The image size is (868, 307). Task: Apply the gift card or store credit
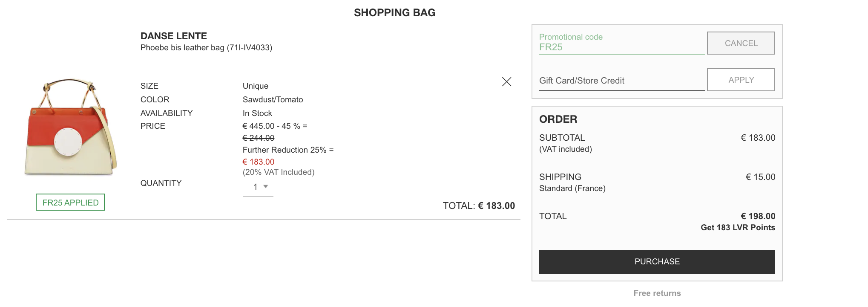click(x=741, y=80)
